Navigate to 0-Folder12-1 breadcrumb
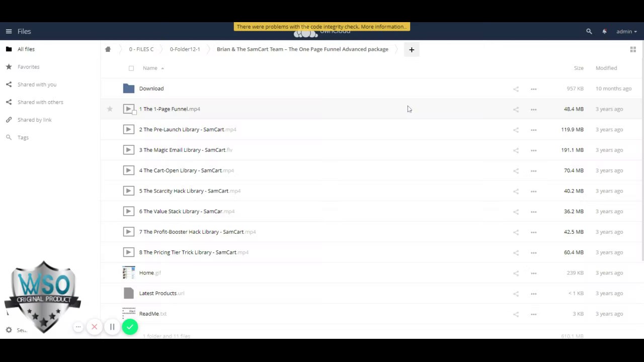The height and width of the screenshot is (362, 644). tap(185, 49)
